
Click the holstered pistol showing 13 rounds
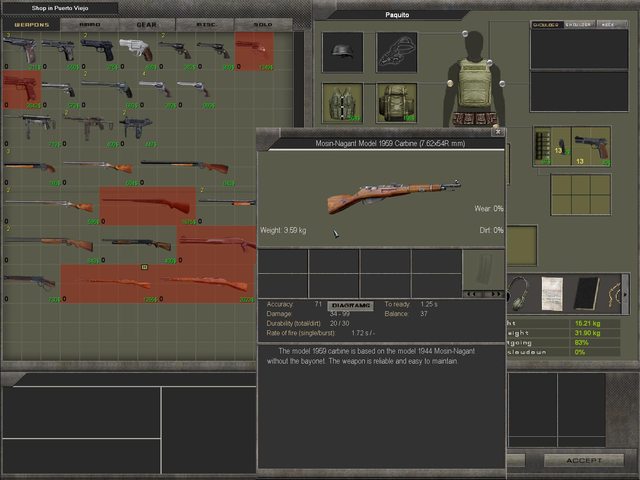pos(591,147)
